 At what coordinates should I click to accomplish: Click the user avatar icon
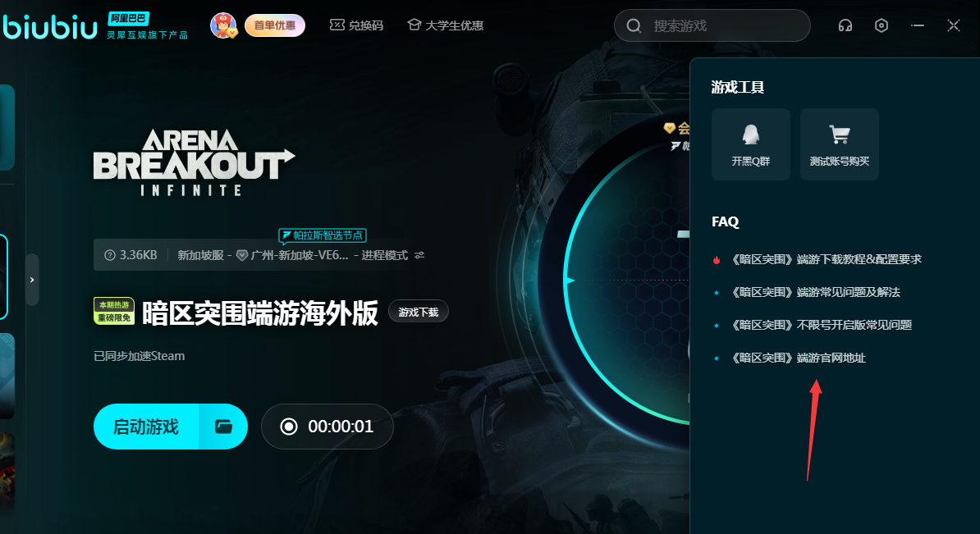coord(223,25)
